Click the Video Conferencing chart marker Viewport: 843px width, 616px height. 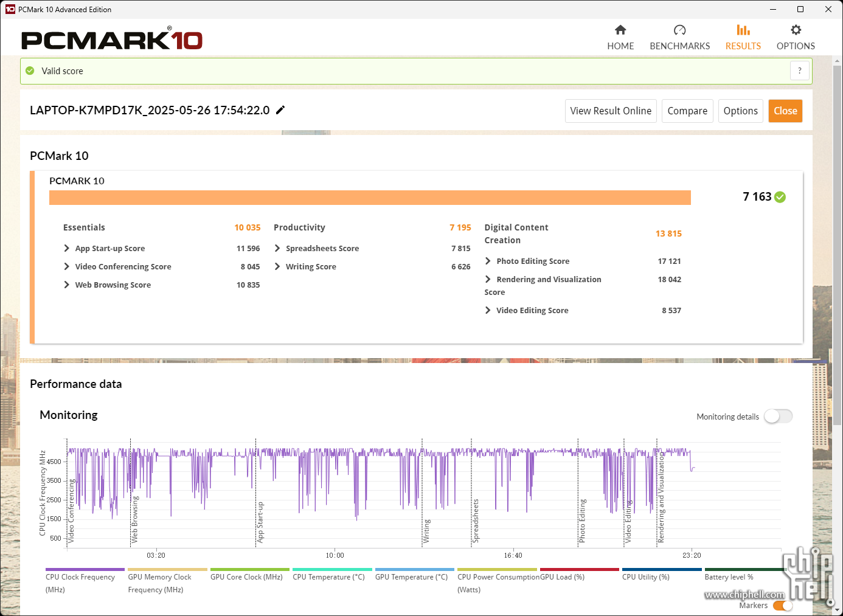click(71, 511)
